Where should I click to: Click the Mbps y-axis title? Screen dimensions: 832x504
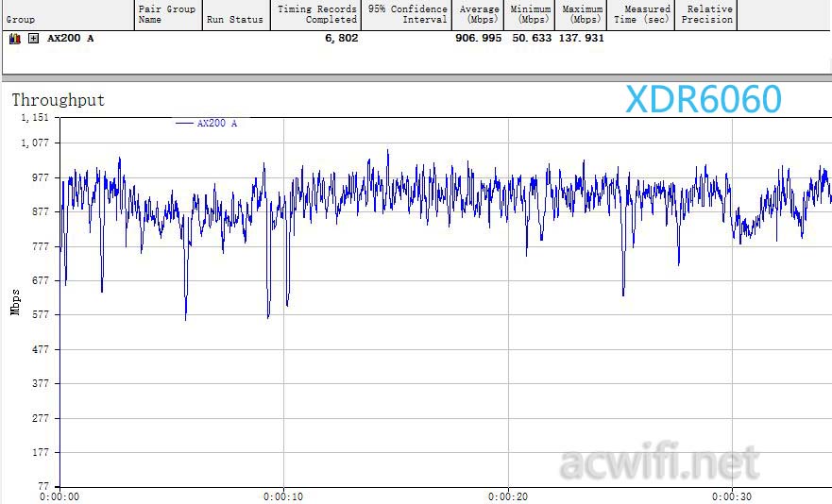coord(15,302)
